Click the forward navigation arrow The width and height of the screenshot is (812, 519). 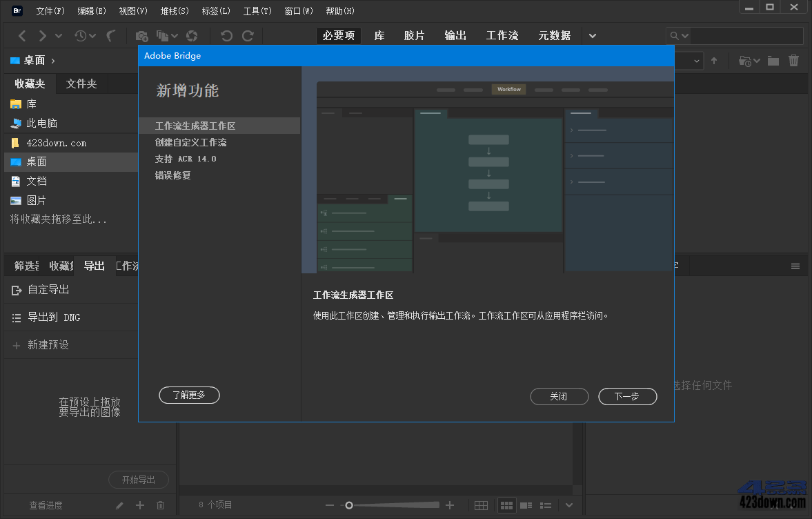[43, 35]
